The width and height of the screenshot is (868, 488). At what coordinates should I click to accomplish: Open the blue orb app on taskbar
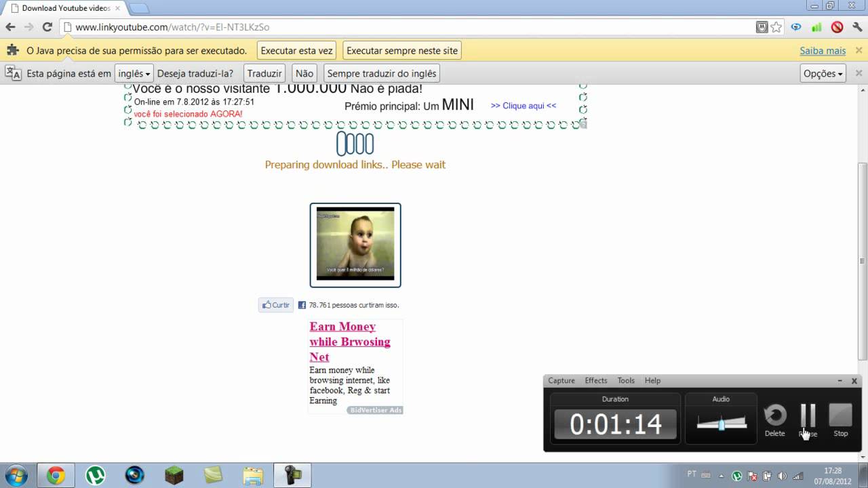pos(134,476)
